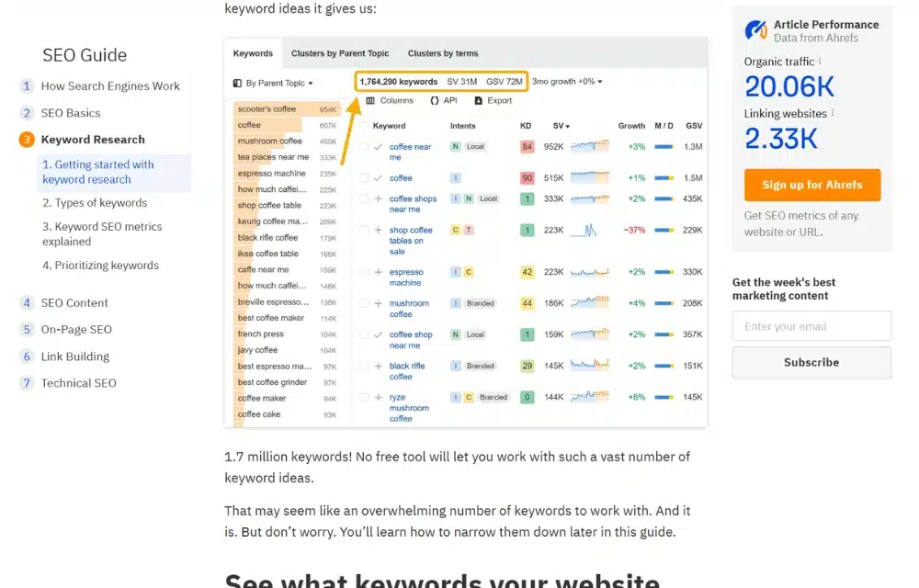Tick the select-all checkbox beside Keyword header
This screenshot has width=919, height=588.
pos(364,125)
